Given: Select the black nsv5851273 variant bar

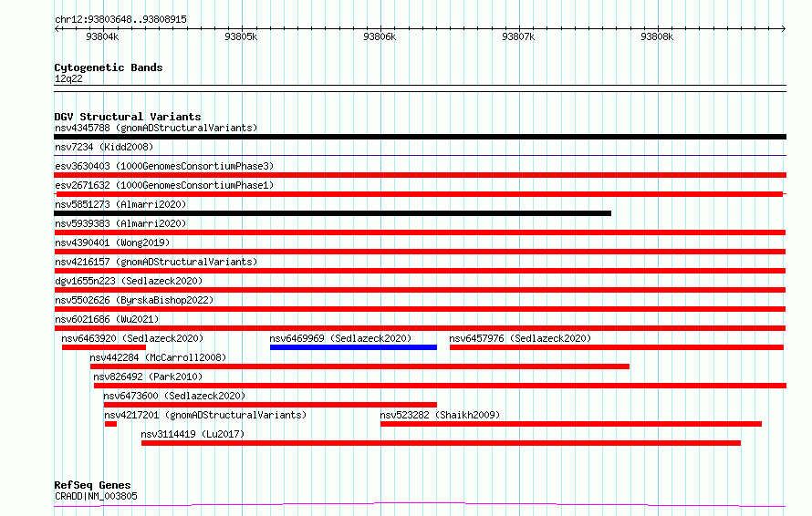Looking at the screenshot, I should [332, 213].
